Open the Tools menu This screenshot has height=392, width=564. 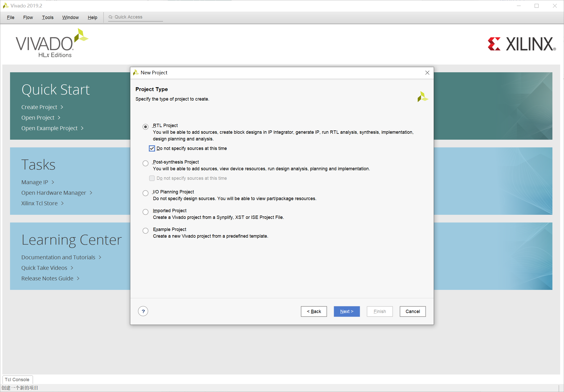coord(48,17)
